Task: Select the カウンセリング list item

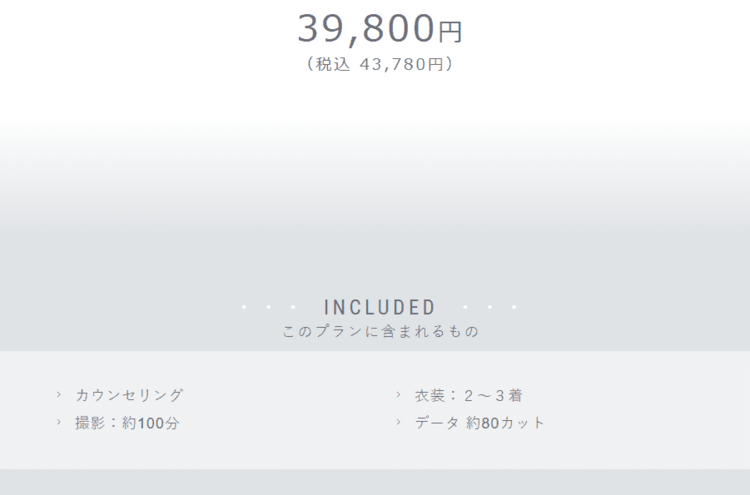Action: [x=129, y=395]
